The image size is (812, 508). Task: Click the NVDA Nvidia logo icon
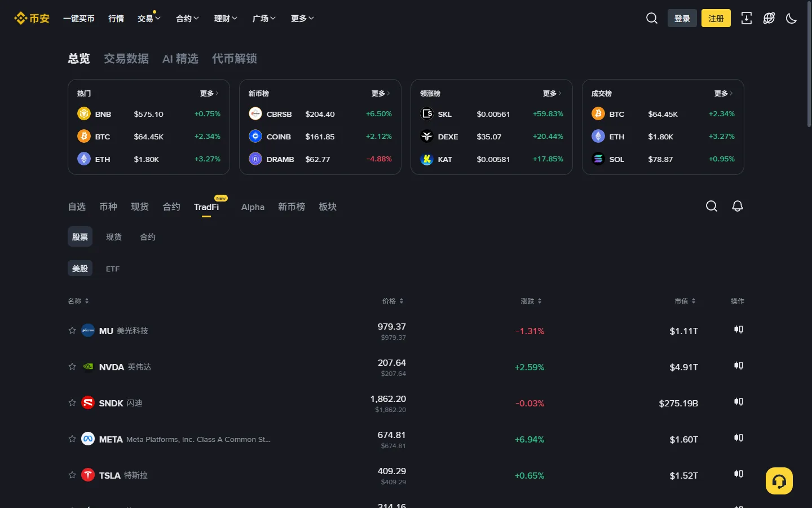click(88, 367)
